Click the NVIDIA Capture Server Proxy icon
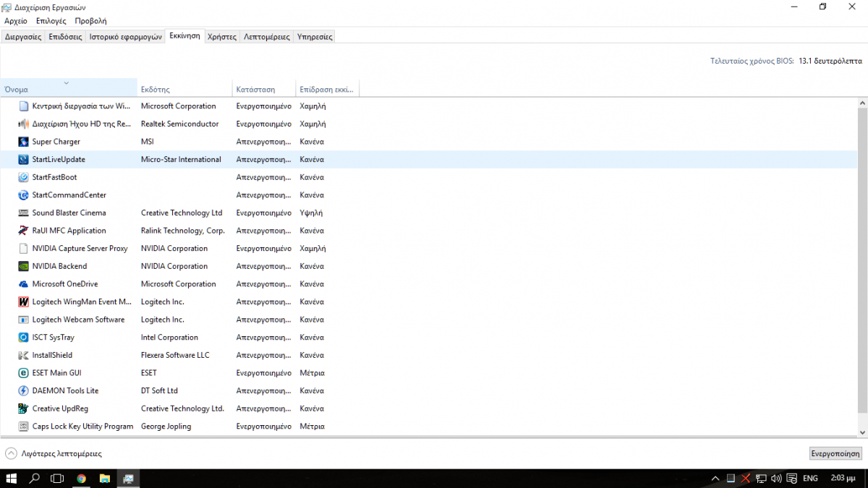Viewport: 868px width, 488px height. pos(24,249)
